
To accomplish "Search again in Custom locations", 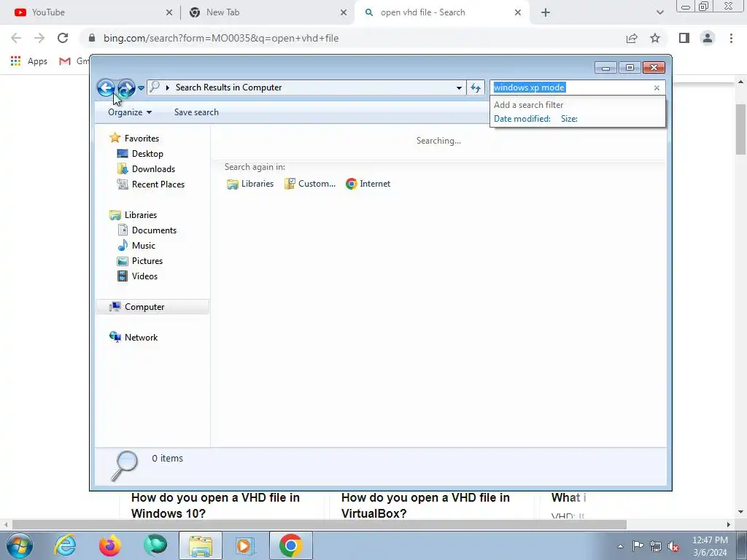I will click(x=310, y=184).
